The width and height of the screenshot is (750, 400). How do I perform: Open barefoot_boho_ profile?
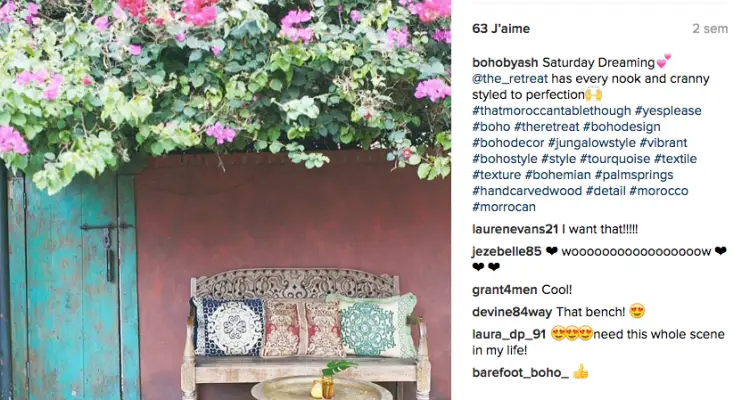(x=520, y=372)
